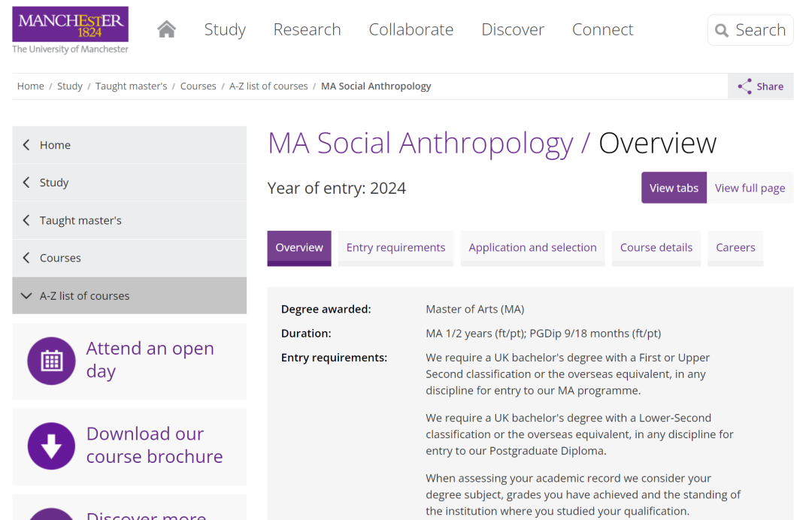Collapse the A-Z list of courses chevron
This screenshot has height=520, width=812.
coord(26,296)
